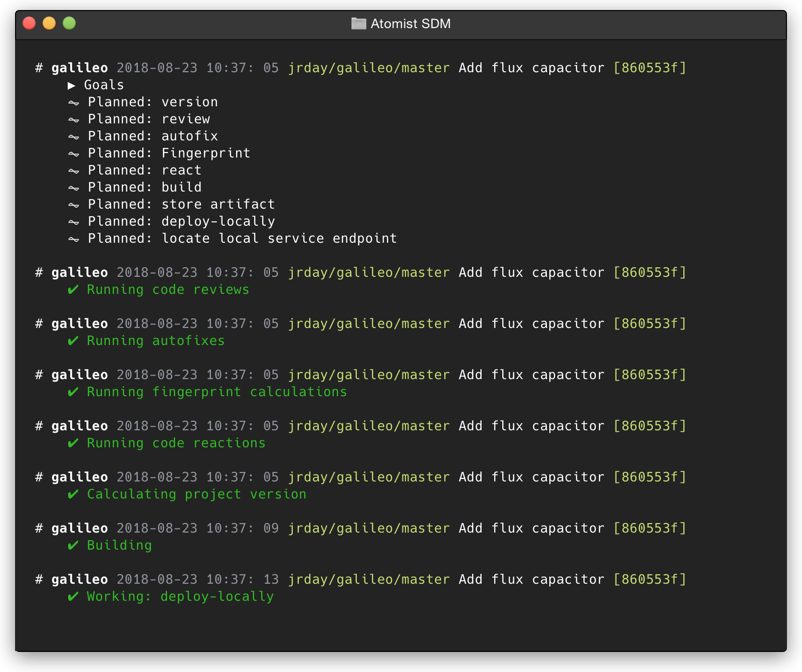Click the text 'Planned: react'

(x=144, y=170)
